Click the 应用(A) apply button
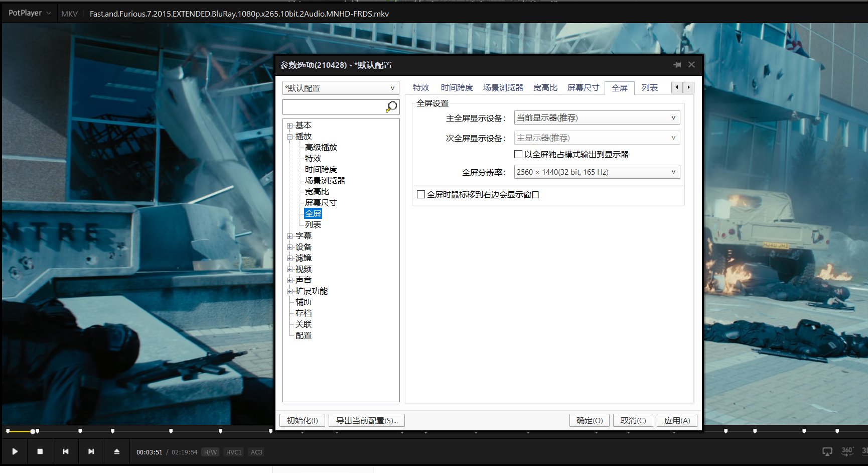This screenshot has width=868, height=473. click(677, 420)
